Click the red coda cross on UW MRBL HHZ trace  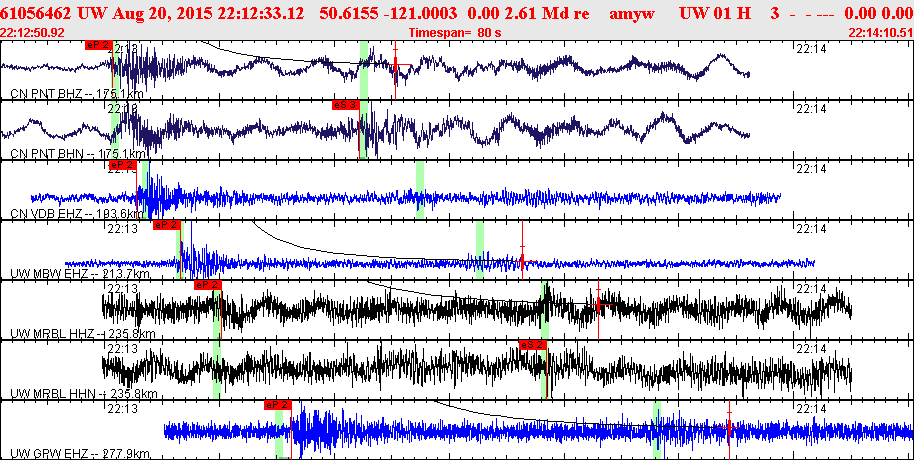pos(599,303)
